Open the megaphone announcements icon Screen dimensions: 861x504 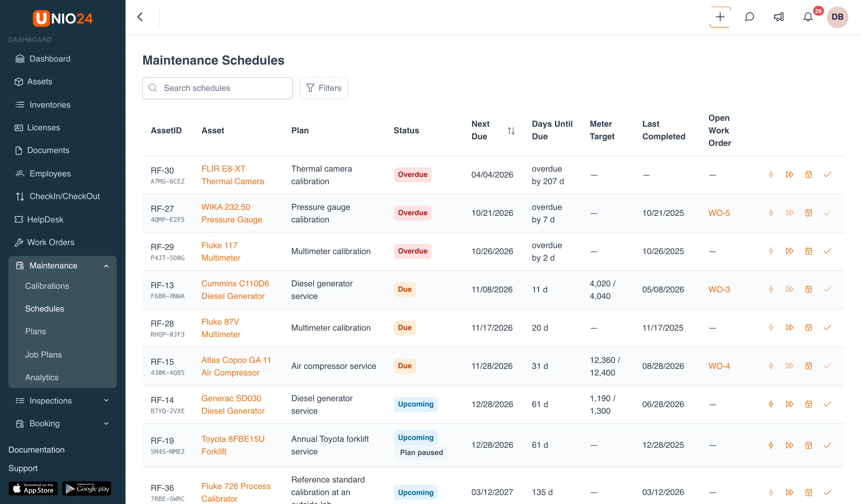pos(779,17)
